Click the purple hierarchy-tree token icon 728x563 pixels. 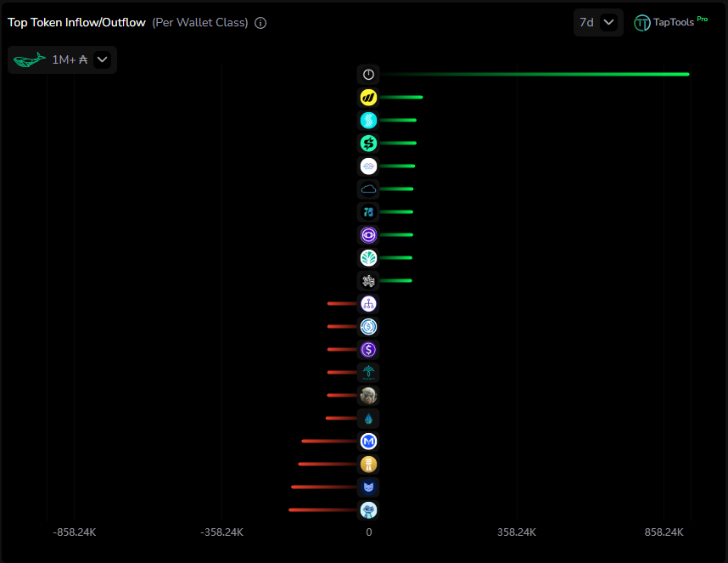coord(368,304)
